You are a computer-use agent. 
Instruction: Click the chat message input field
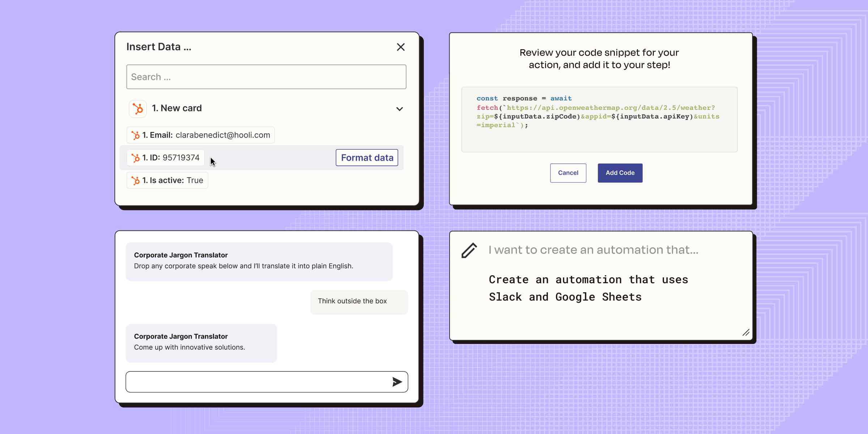[x=253, y=382]
